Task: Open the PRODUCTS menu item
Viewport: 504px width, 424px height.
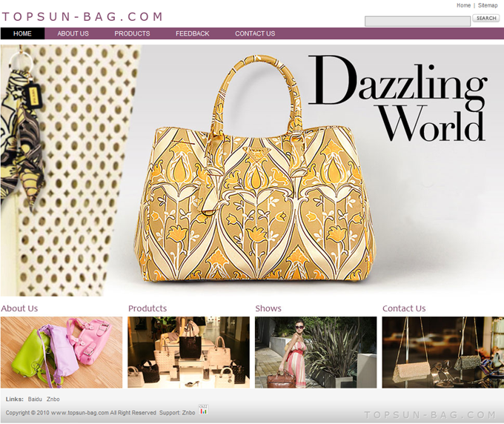Action: [x=132, y=33]
